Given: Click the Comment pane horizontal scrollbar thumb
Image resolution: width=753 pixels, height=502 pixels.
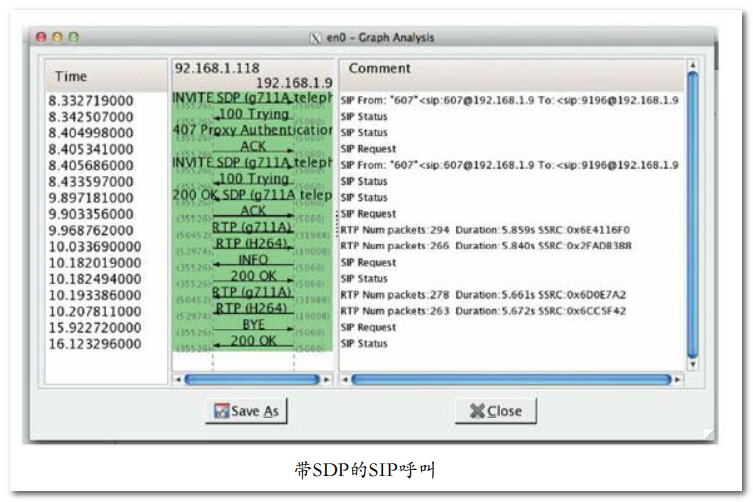Looking at the screenshot, I should pyautogui.click(x=511, y=380).
